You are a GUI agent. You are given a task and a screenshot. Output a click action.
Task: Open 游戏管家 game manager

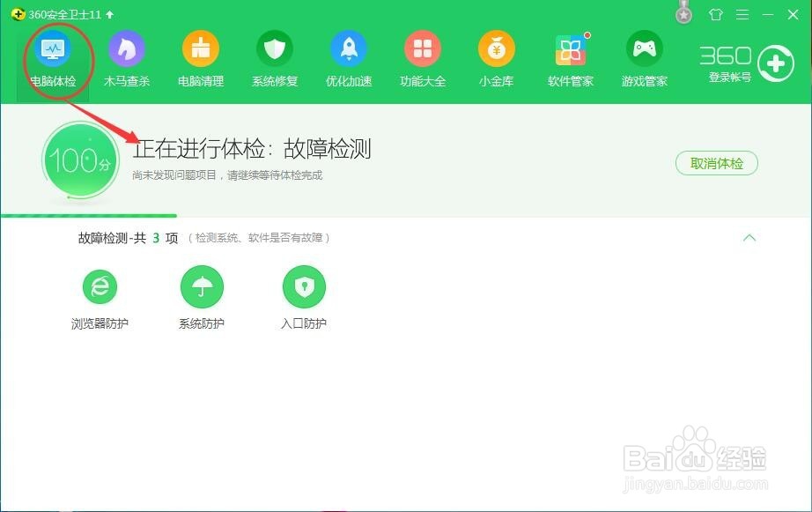[x=644, y=57]
